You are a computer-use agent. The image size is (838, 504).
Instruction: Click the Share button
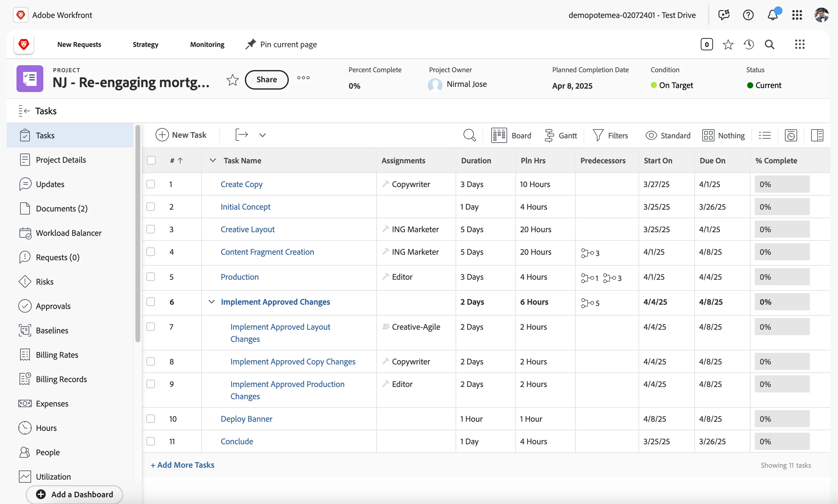pos(267,80)
